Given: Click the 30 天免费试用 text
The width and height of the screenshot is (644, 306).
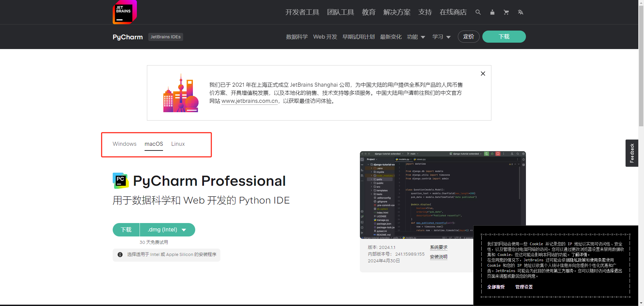Looking at the screenshot, I should [x=154, y=242].
